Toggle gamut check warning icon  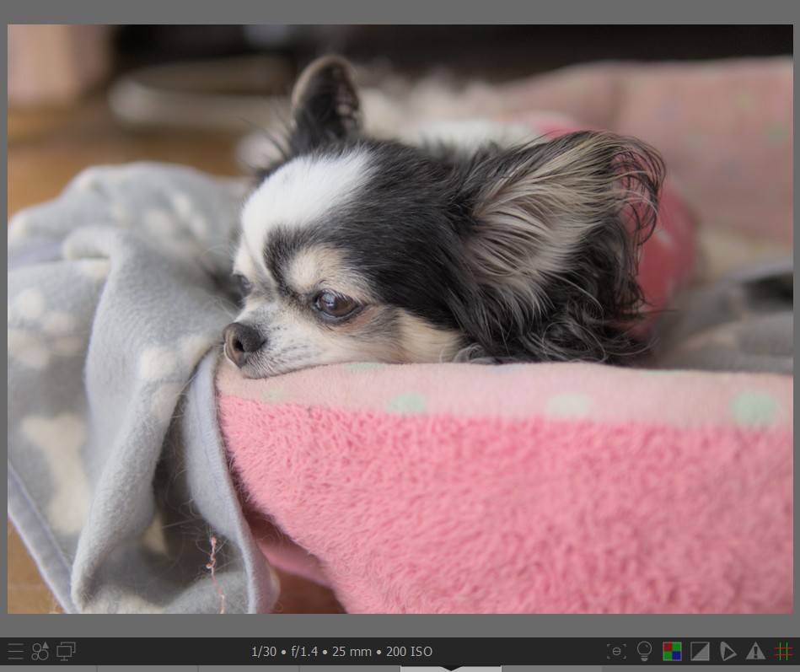(755, 652)
